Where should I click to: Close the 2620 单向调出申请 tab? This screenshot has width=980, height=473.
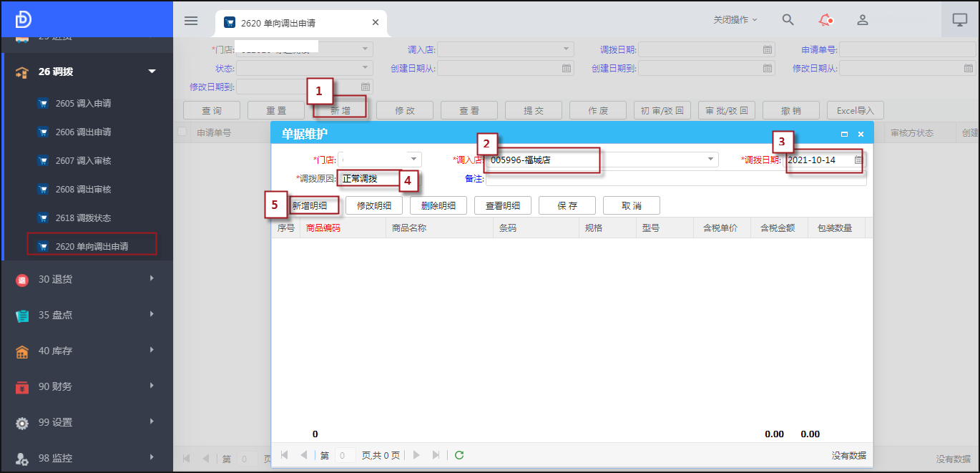[376, 22]
